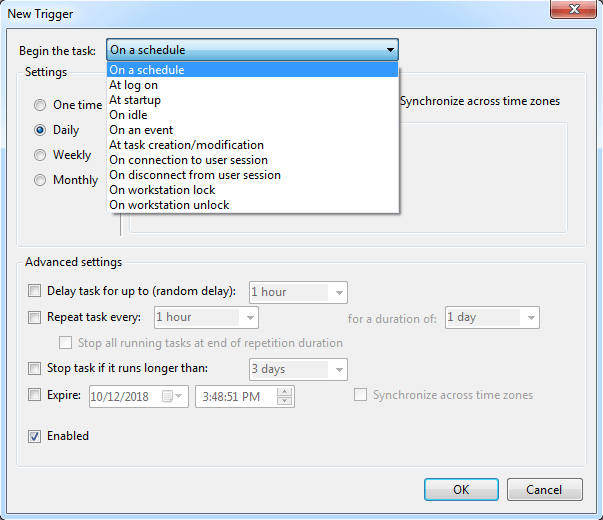Check 'Stop all running tasks' option
This screenshot has height=520, width=603.
(65, 342)
